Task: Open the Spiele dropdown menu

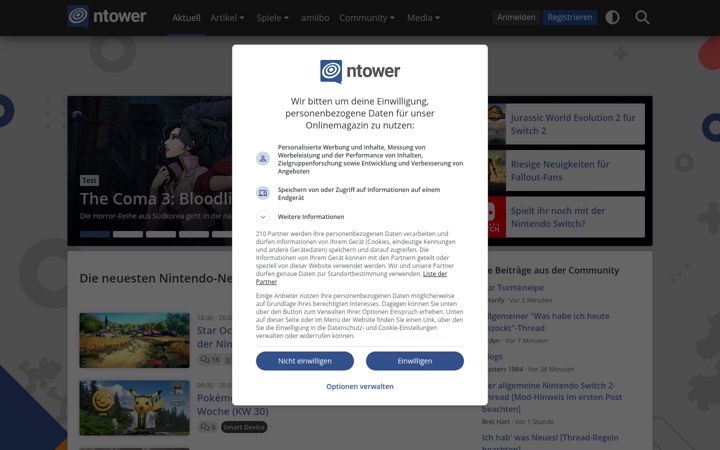Action: click(x=272, y=18)
